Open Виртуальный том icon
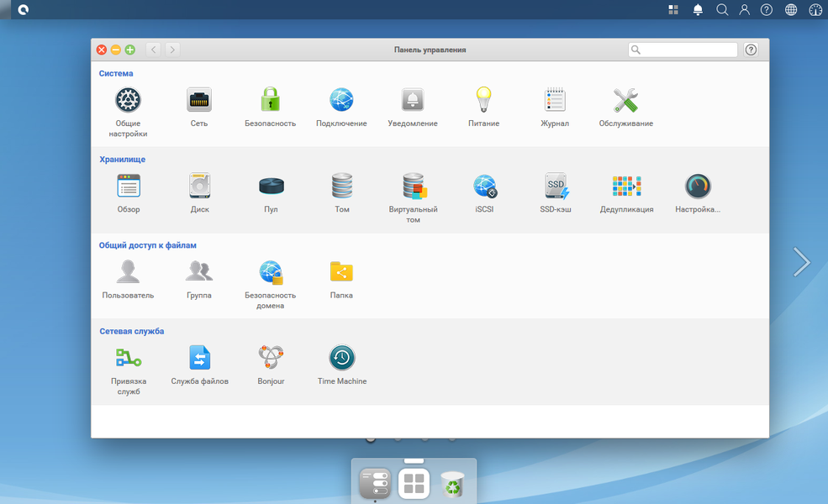Viewport: 828px width, 504px height. pos(414,186)
